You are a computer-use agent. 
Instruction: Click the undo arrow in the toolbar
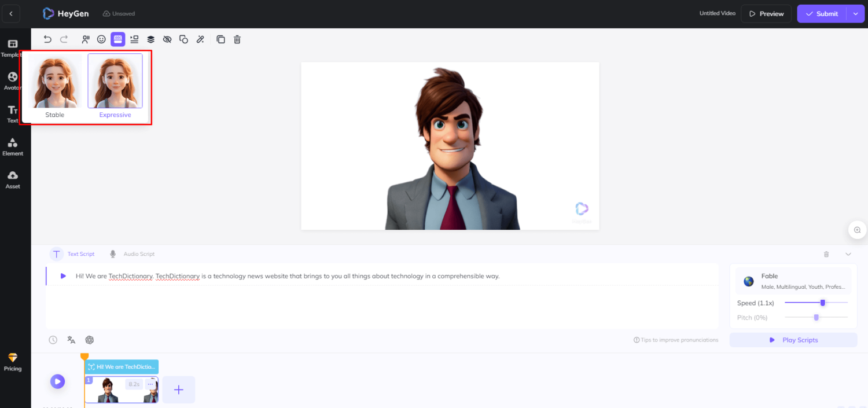[x=47, y=39]
